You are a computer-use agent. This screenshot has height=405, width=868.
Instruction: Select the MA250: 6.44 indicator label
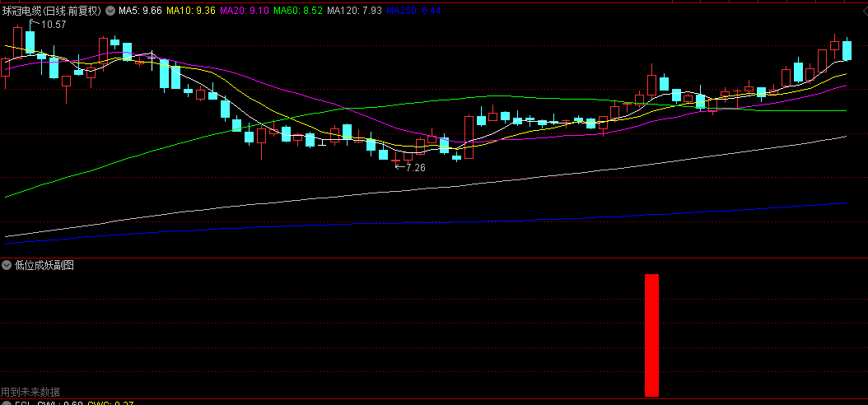coord(413,10)
